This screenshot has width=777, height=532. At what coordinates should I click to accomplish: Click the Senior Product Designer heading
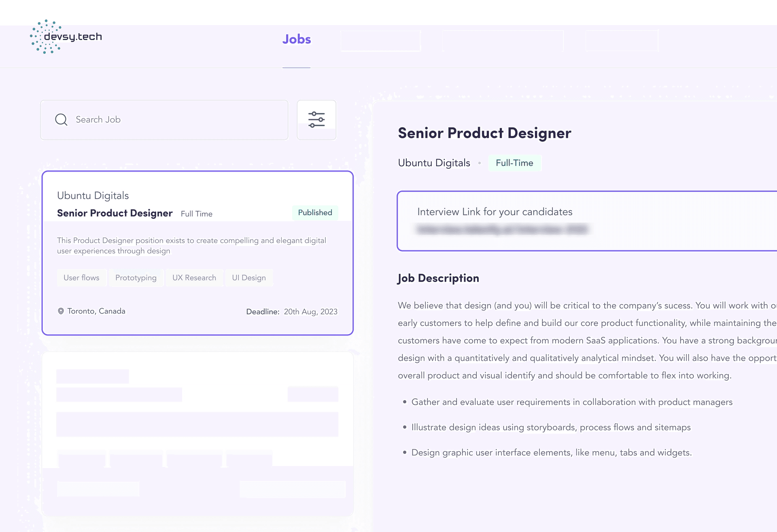484,133
